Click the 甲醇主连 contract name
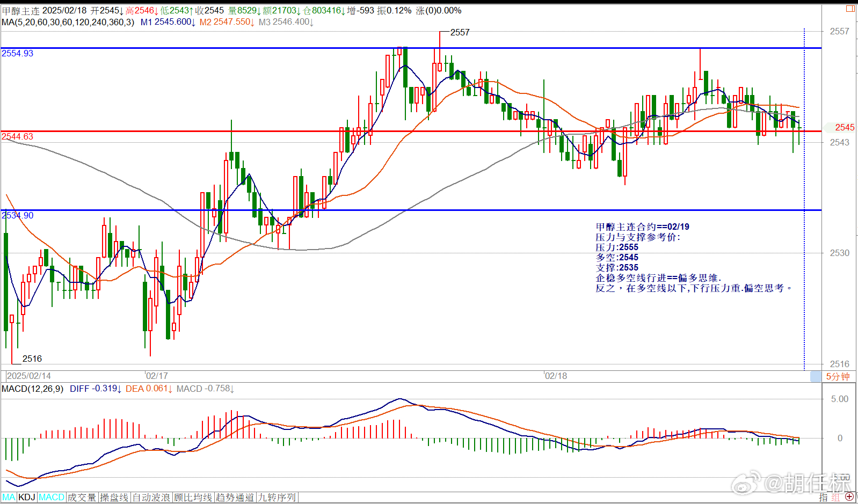The image size is (858, 504). [x=20, y=11]
